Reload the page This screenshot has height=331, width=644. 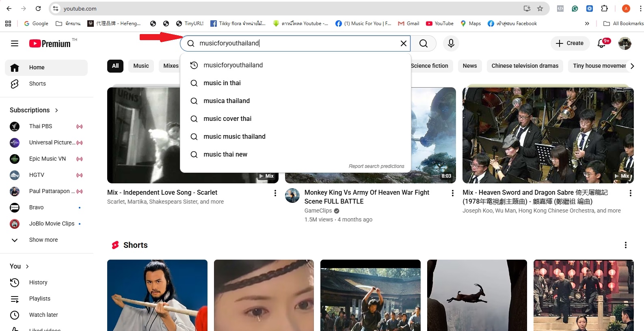(x=38, y=9)
